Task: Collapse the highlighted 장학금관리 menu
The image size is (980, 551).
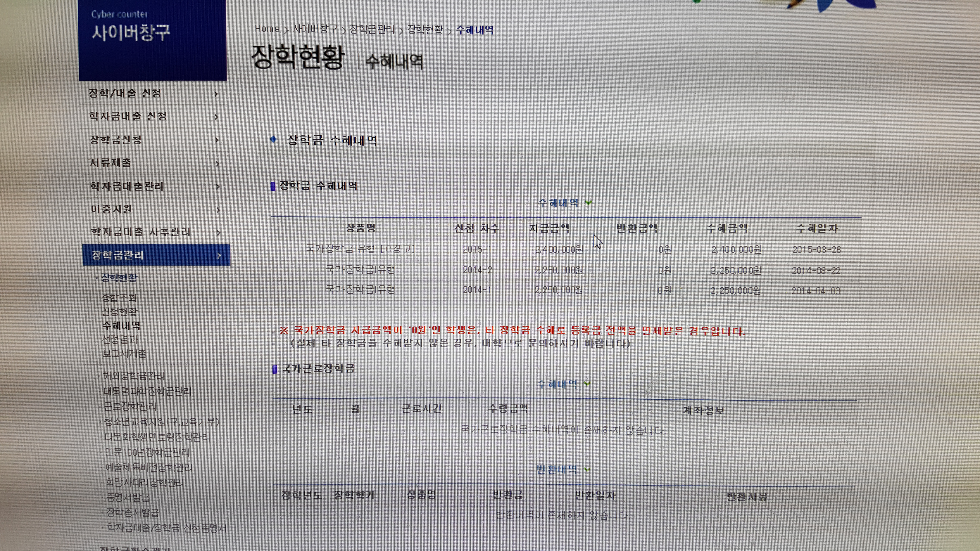Action: coord(219,256)
